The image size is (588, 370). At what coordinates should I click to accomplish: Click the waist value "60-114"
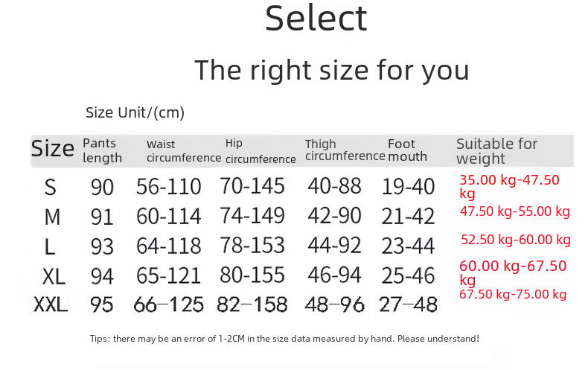[169, 217]
